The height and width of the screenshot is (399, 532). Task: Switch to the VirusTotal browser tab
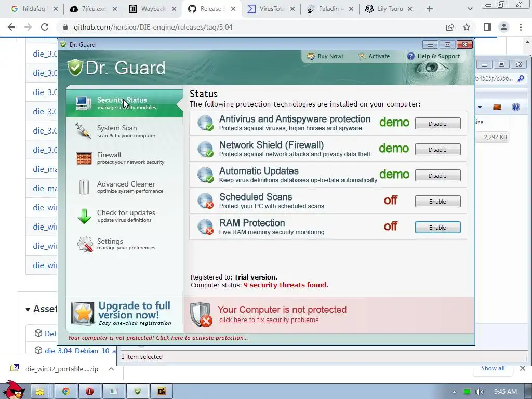coord(271,9)
